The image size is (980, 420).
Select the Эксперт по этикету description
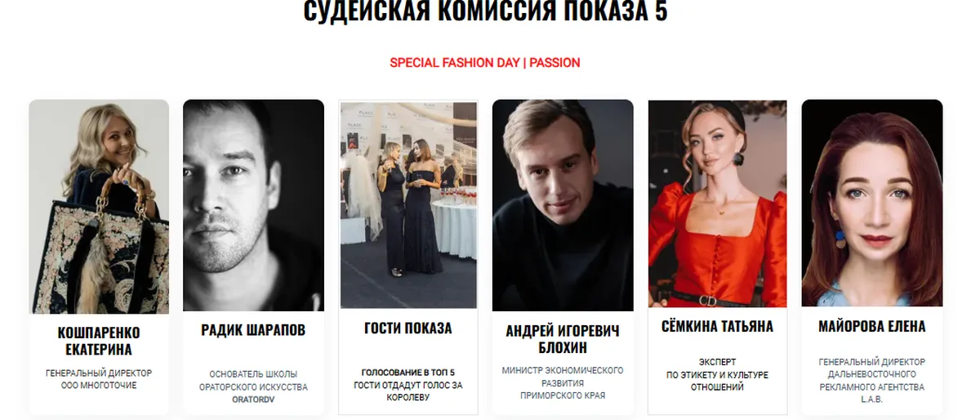(x=717, y=374)
